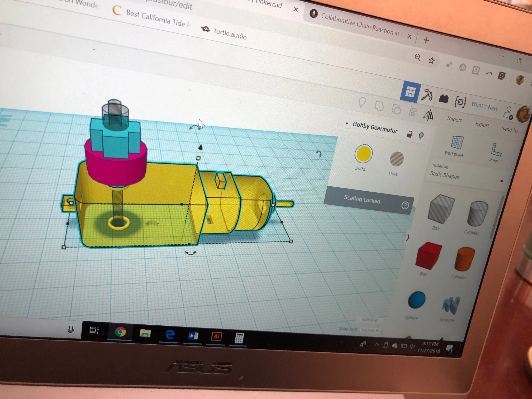Open Microsoft Edge from the taskbar

[x=169, y=334]
